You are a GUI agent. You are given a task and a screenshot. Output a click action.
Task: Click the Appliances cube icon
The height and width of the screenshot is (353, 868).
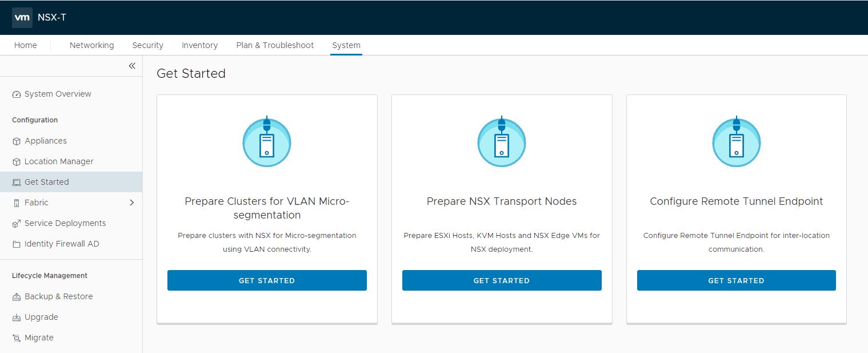pos(17,141)
